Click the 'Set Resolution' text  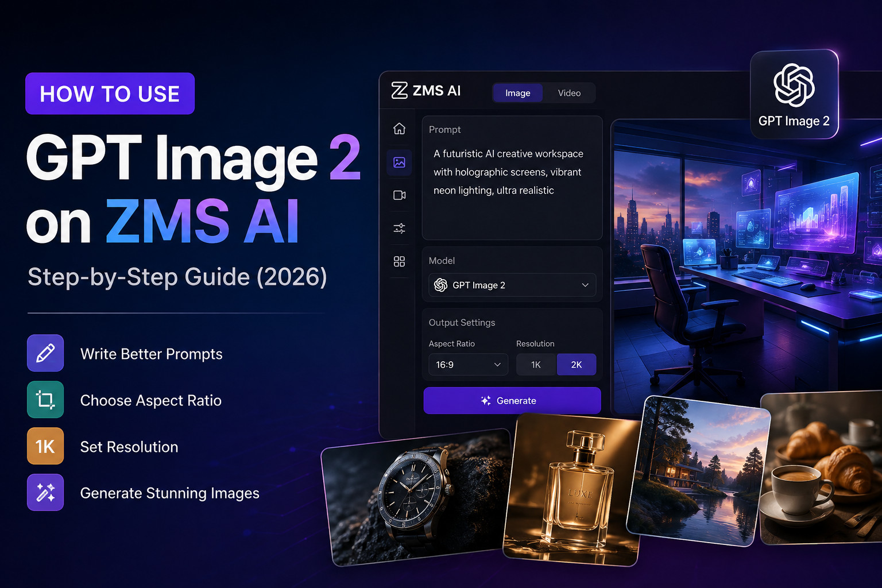129,447
